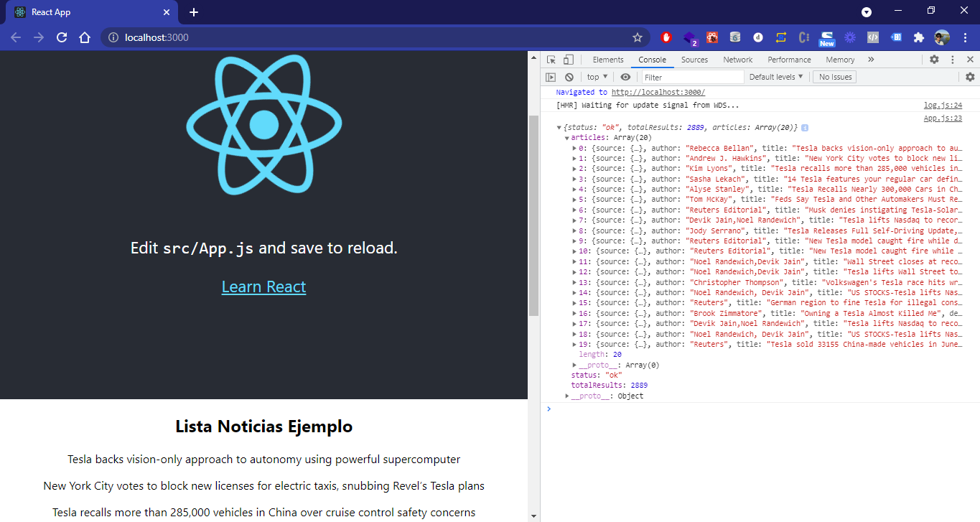Expand article 13 by Christopher Thompson
The image size is (980, 522).
pos(574,282)
